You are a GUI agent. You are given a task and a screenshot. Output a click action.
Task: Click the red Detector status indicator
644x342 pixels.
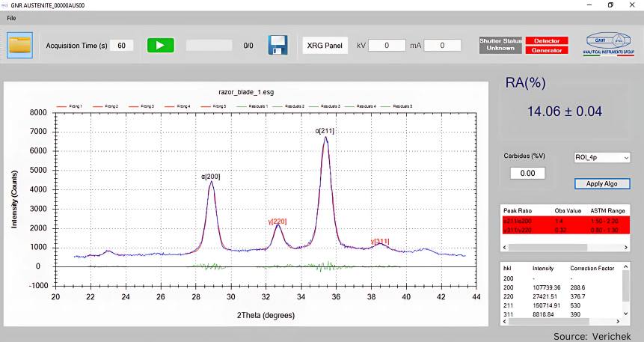coord(546,40)
